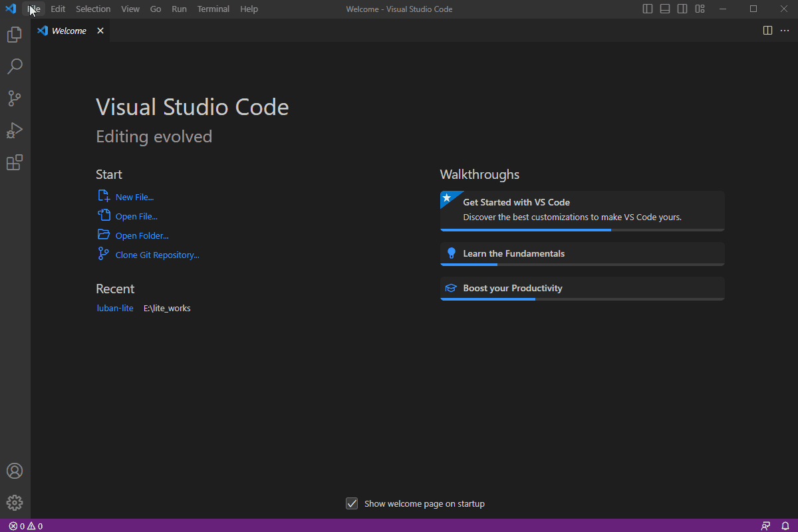Open Boost your Productivity walkthrough

(582, 289)
